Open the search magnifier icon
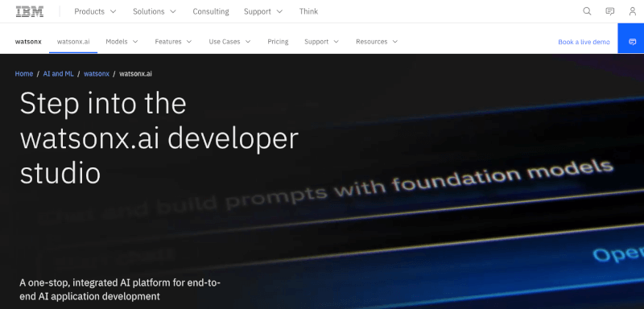Viewport: 644px width, 309px height. (x=587, y=11)
